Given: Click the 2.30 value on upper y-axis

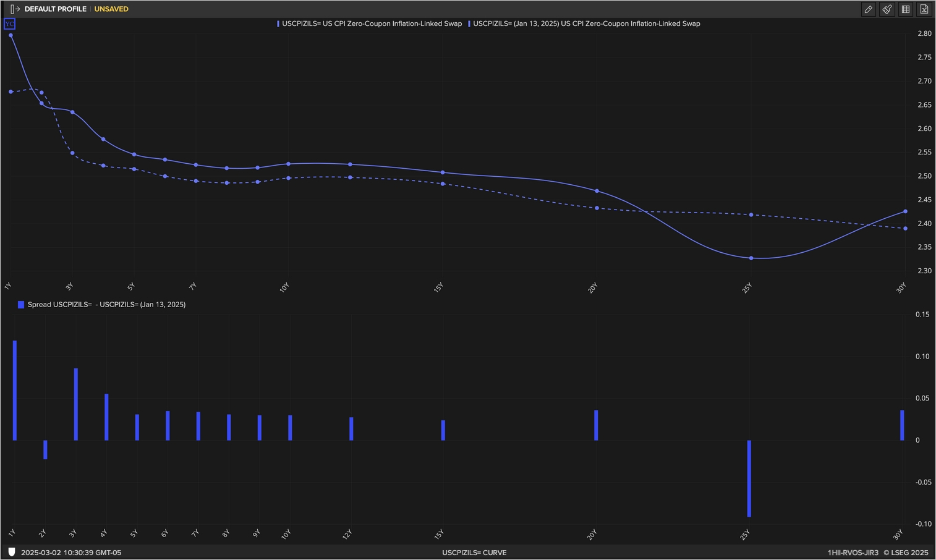Looking at the screenshot, I should (x=924, y=271).
